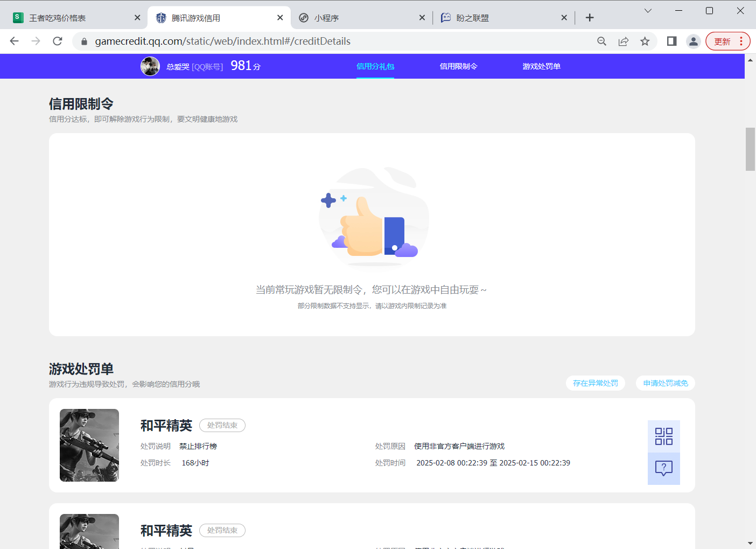The image size is (756, 549).
Task: Click the 存在异常处罚 button
Action: pos(596,383)
